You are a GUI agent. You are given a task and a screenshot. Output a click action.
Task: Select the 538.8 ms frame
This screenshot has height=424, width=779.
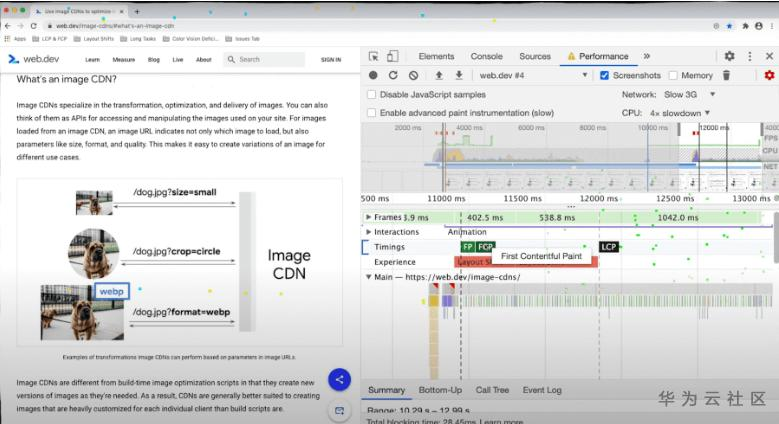tap(557, 217)
